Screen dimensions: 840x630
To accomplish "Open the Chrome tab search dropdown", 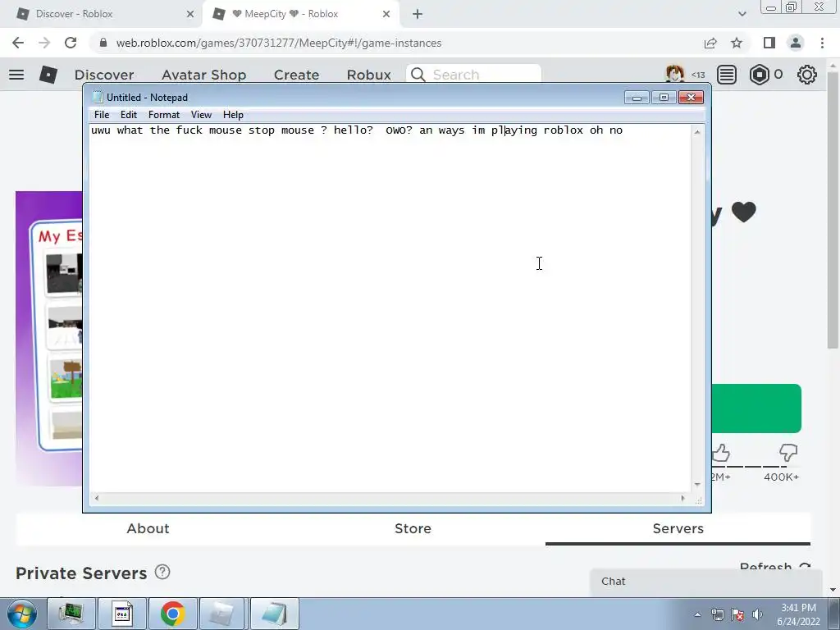I will (x=742, y=14).
